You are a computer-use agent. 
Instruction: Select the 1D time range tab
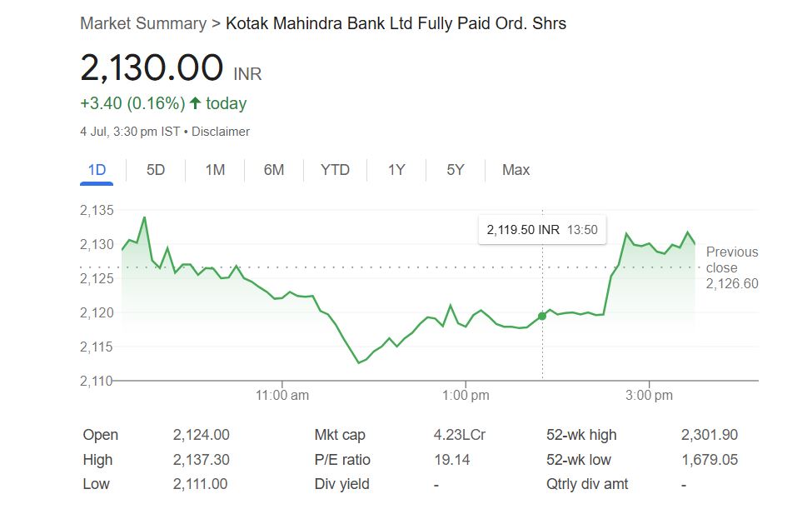click(97, 170)
